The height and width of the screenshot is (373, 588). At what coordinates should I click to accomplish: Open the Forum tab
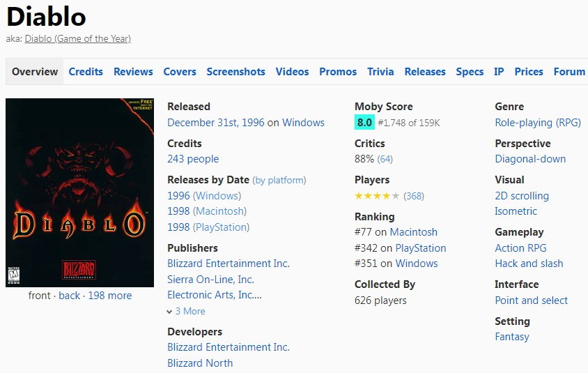(569, 72)
